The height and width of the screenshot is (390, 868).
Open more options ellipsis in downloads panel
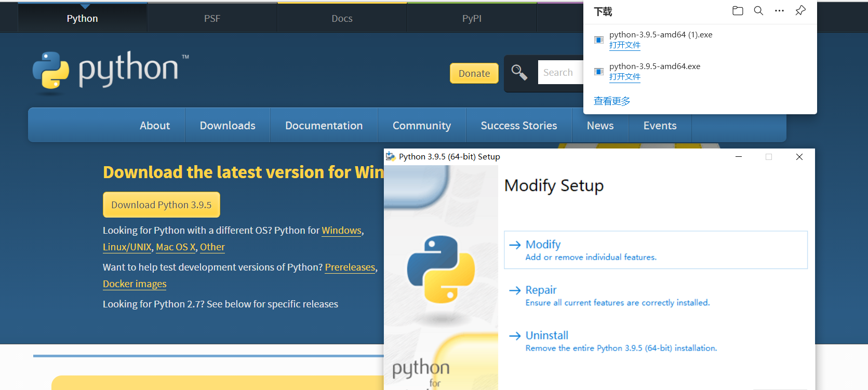point(779,11)
